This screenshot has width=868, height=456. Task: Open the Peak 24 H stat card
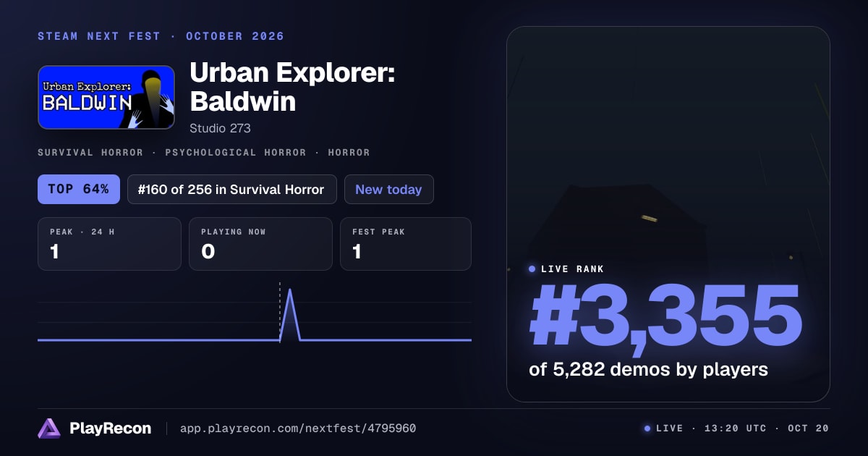[x=109, y=244]
